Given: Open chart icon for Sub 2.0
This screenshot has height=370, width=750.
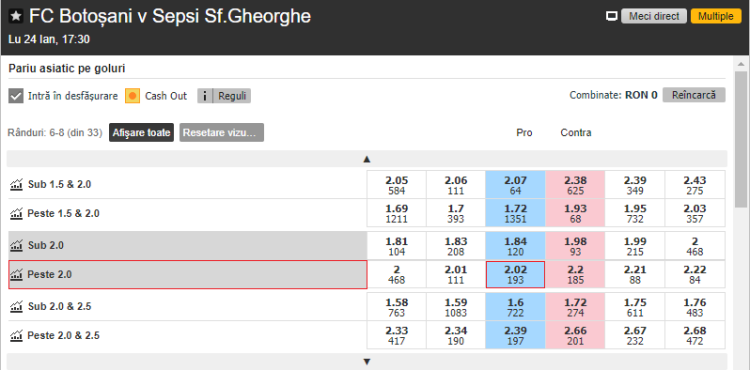Looking at the screenshot, I should click(x=17, y=246).
